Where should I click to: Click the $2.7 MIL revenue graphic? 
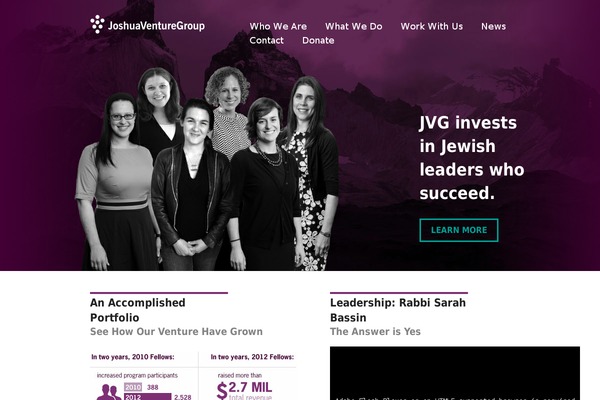245,390
